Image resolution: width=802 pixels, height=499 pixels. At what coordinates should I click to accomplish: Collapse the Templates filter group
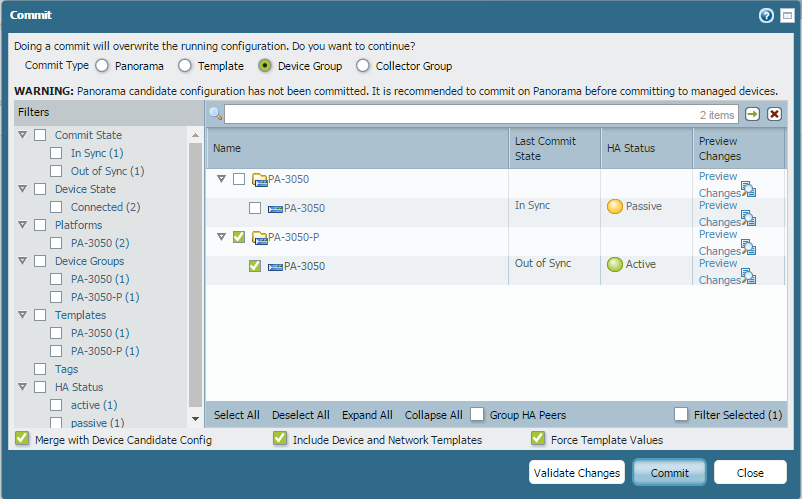point(23,314)
